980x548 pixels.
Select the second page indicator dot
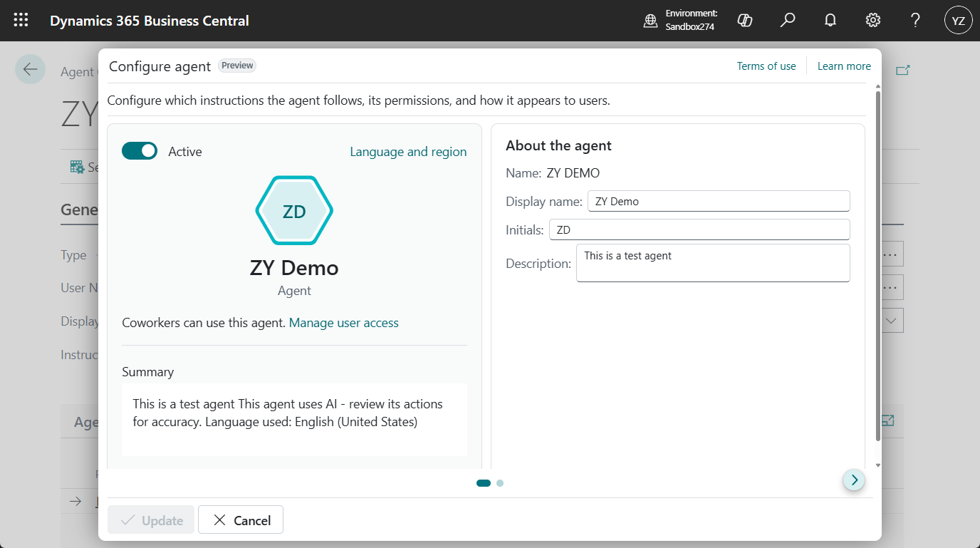[500, 483]
